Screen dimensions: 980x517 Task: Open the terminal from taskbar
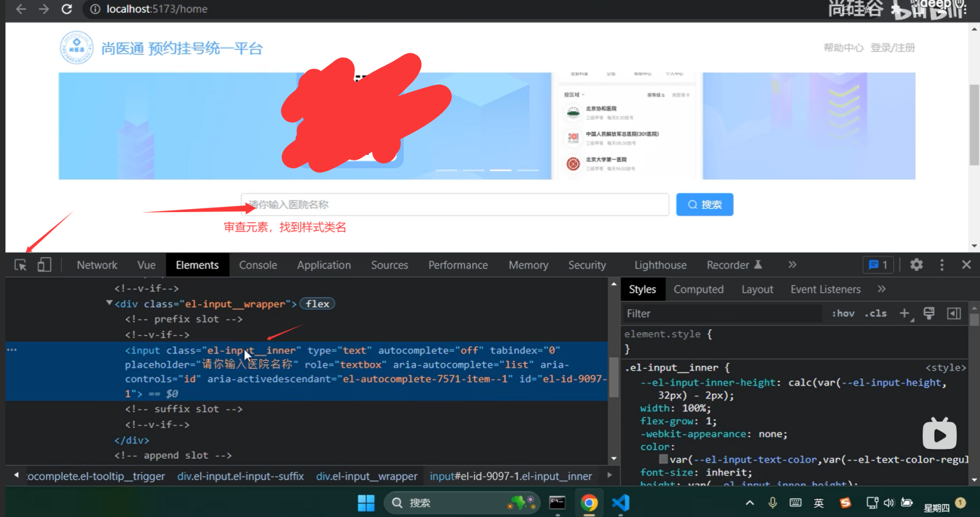557,503
